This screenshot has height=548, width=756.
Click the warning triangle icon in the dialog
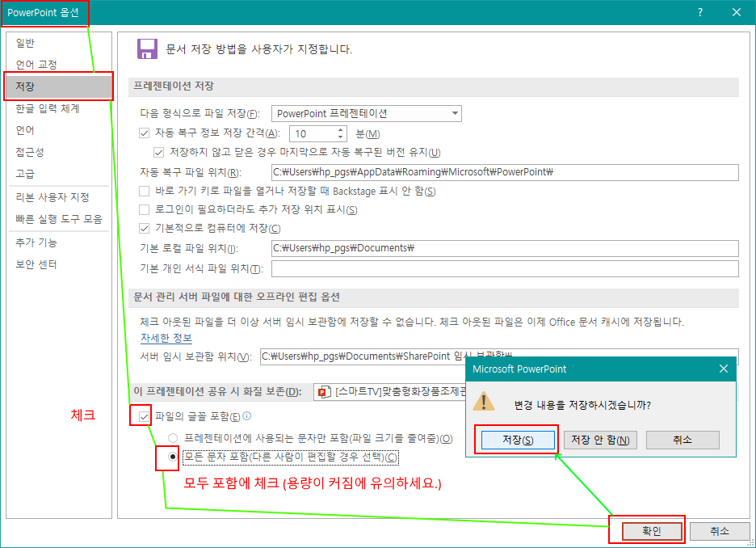point(484,402)
